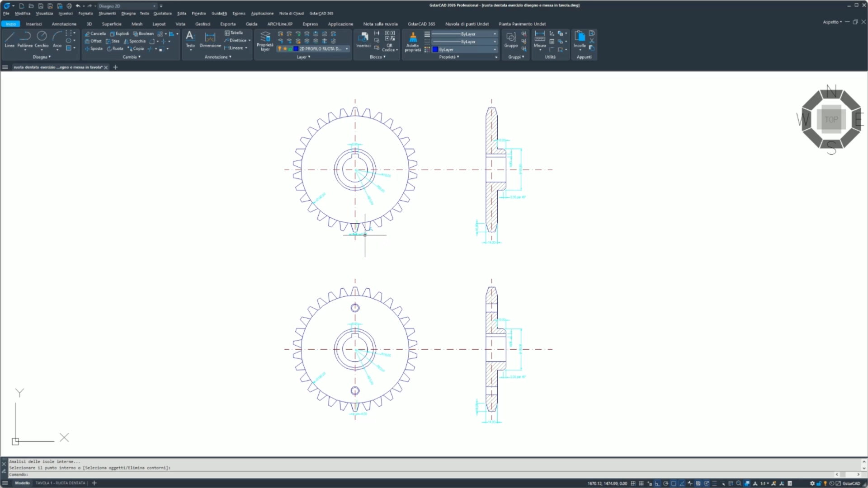Click the Aspetto button
This screenshot has height=488, width=868.
pos(832,22)
